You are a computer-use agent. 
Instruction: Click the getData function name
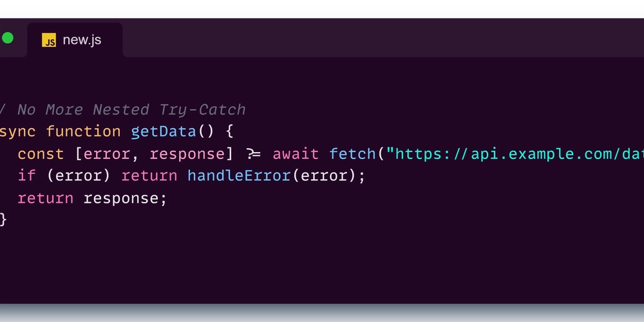tap(164, 131)
